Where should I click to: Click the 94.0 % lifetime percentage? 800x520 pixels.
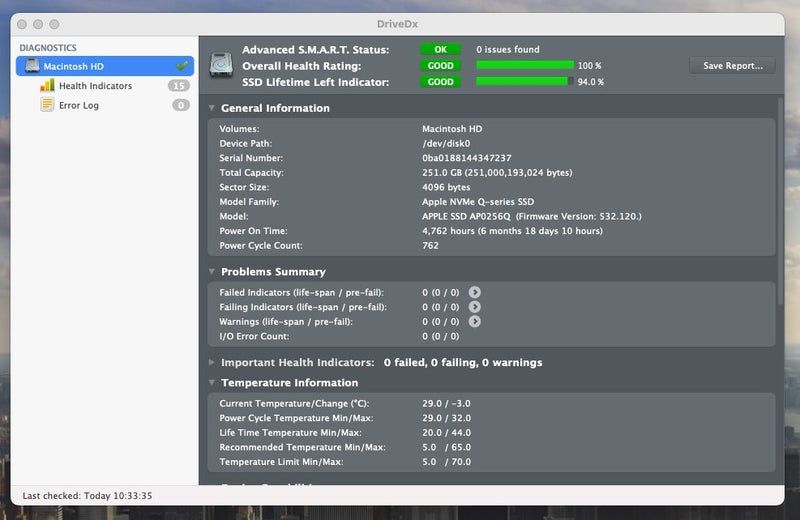591,82
